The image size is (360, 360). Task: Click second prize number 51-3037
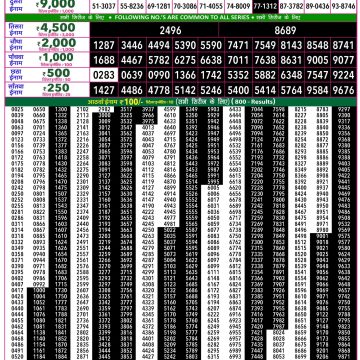(103, 6)
